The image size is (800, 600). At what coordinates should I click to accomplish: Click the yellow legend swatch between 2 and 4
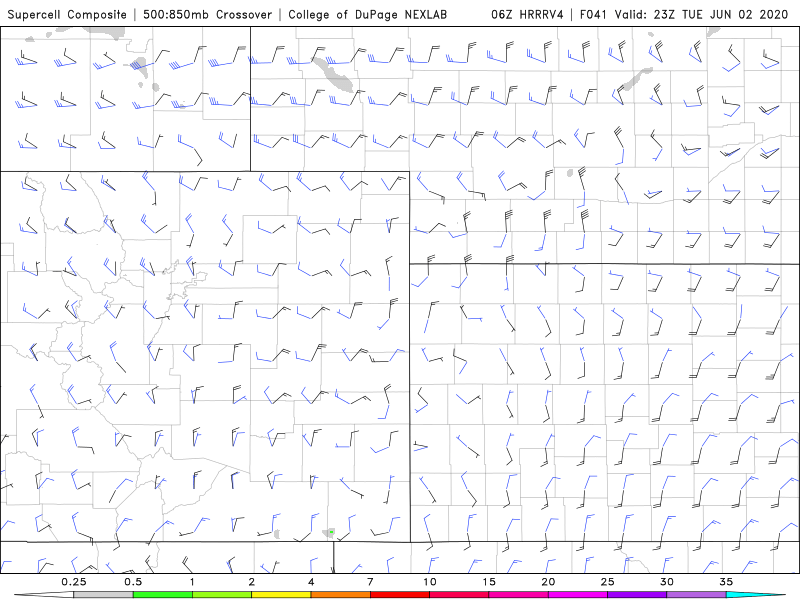(281, 595)
